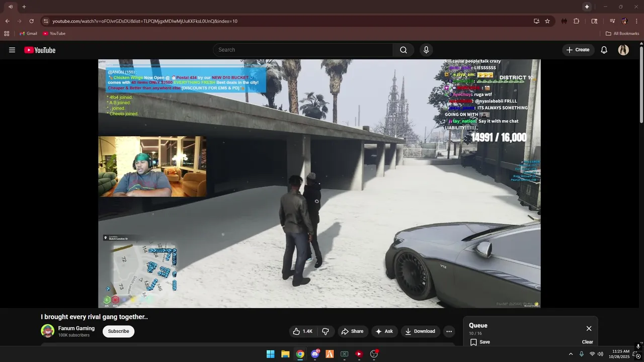644x362 pixels.
Task: Click the Gemini sparkle button in the title bar
Action: (x=587, y=7)
